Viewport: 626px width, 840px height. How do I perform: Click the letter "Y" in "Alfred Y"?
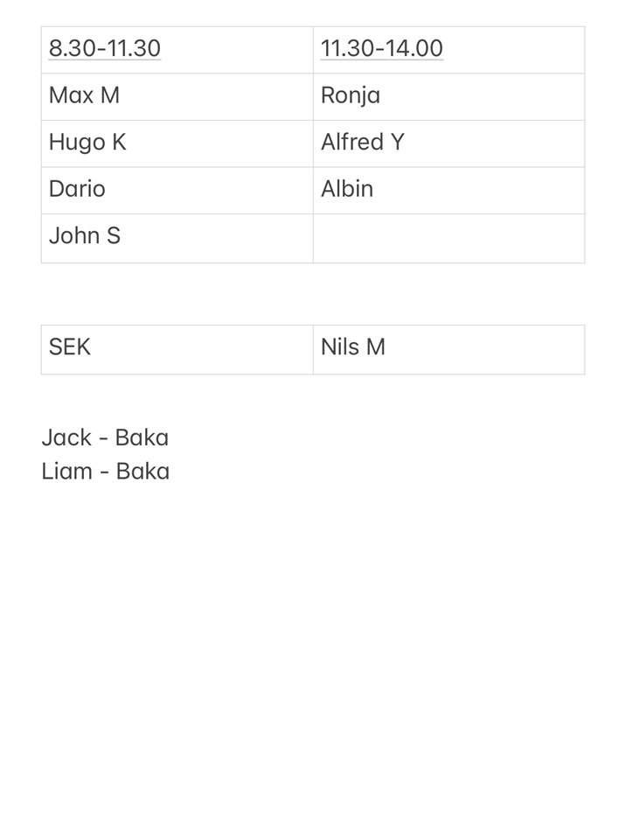(398, 143)
